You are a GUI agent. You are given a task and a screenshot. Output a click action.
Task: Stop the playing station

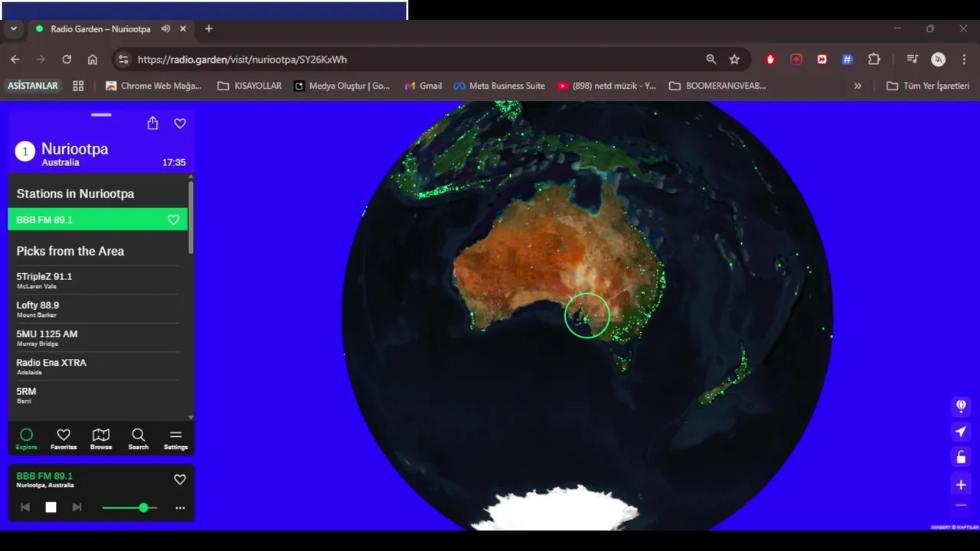point(51,507)
